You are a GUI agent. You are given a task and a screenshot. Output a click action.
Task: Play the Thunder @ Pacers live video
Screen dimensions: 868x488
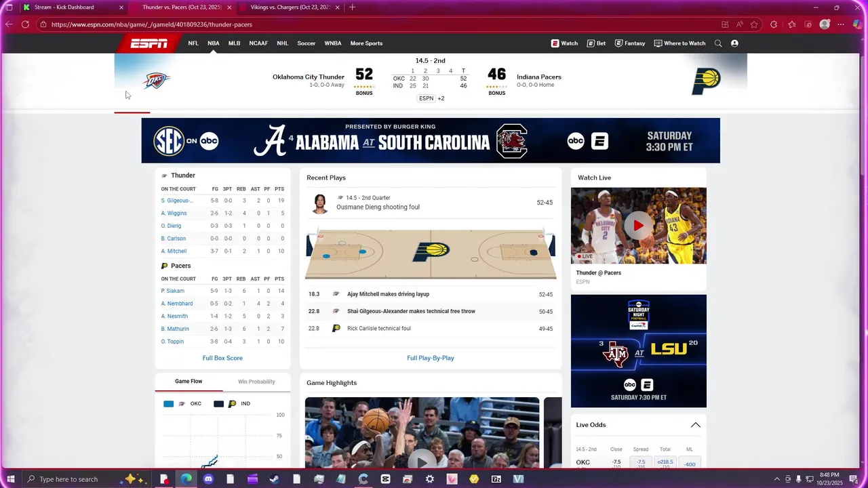tap(639, 226)
